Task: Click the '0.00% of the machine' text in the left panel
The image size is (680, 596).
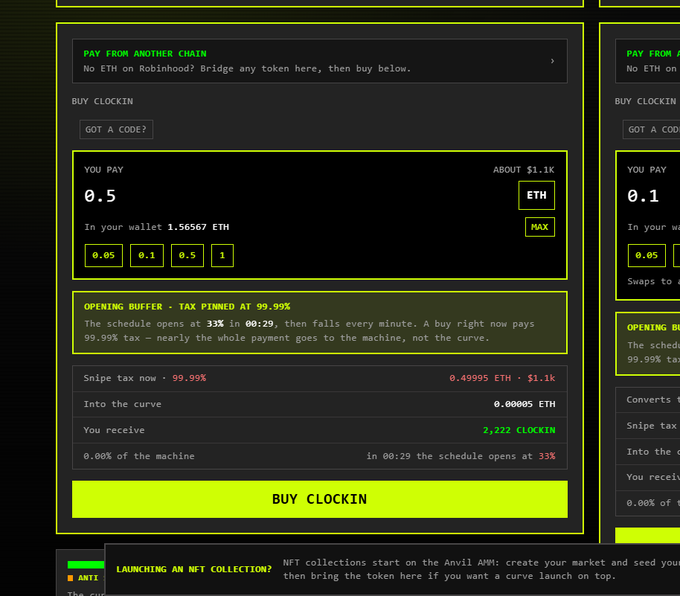Action: pyautogui.click(x=139, y=456)
